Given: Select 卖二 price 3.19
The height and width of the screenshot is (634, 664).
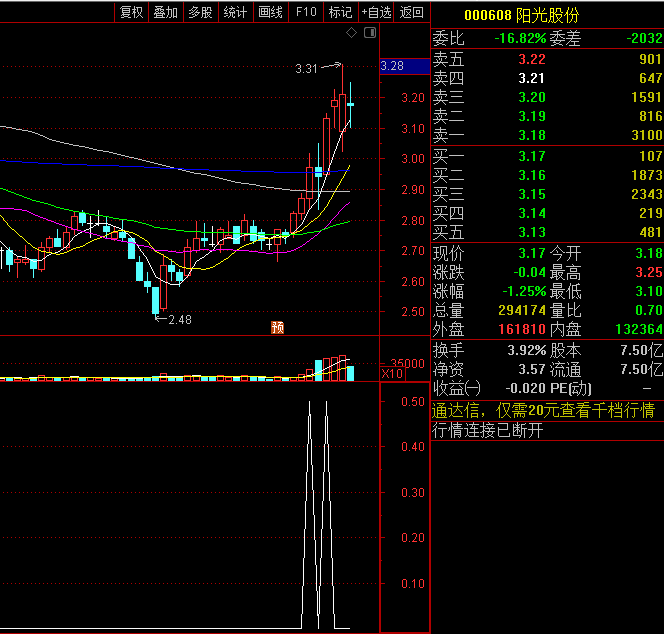Looking at the screenshot, I should (x=532, y=116).
